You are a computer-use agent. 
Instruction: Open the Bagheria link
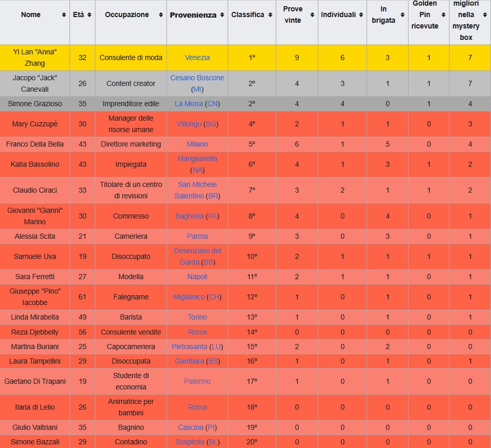[189, 216]
